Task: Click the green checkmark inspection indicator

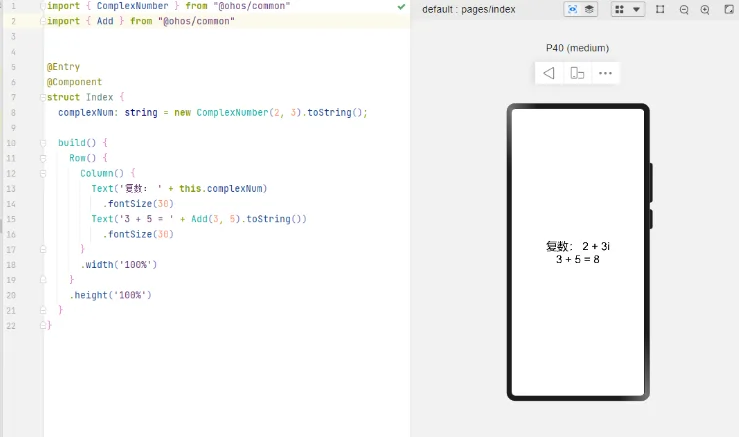Action: tap(401, 7)
